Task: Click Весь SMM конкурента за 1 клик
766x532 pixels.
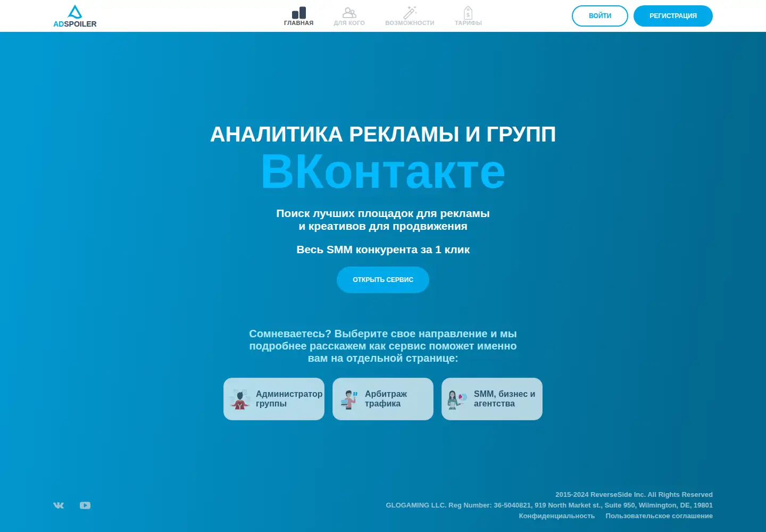Action: [383, 250]
